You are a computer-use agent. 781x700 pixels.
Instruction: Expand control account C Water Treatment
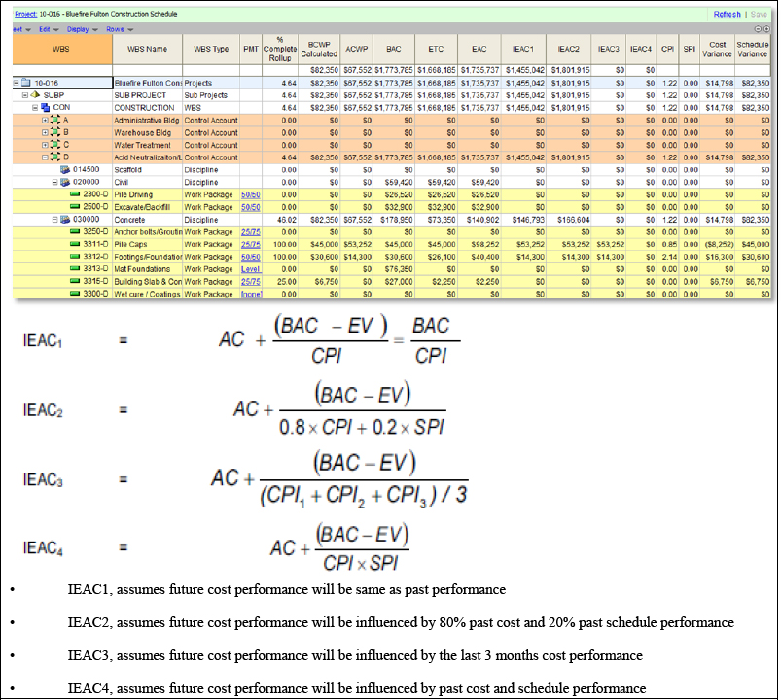pyautogui.click(x=45, y=145)
